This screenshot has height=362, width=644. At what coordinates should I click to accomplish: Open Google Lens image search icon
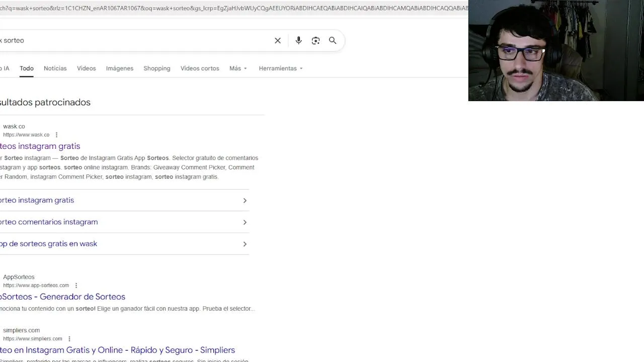[315, 41]
